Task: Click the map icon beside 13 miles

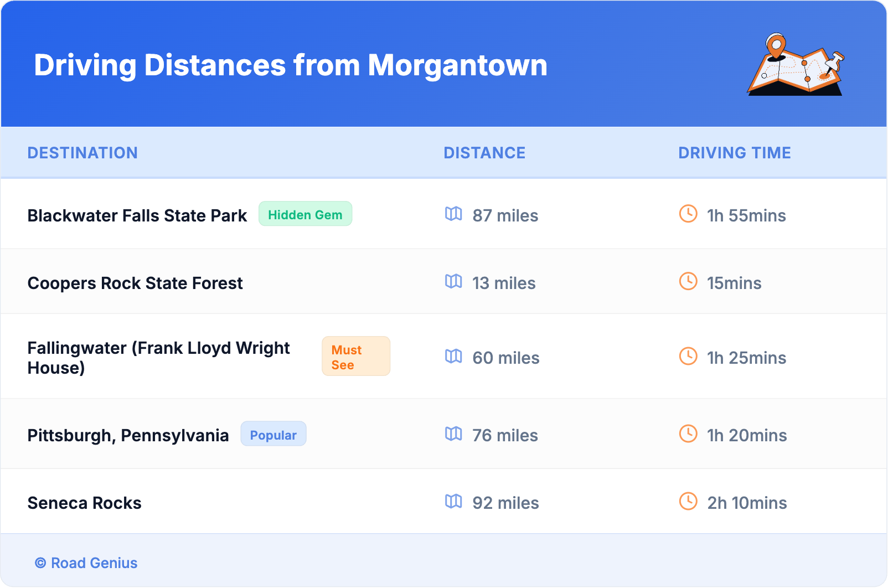Action: point(453,281)
